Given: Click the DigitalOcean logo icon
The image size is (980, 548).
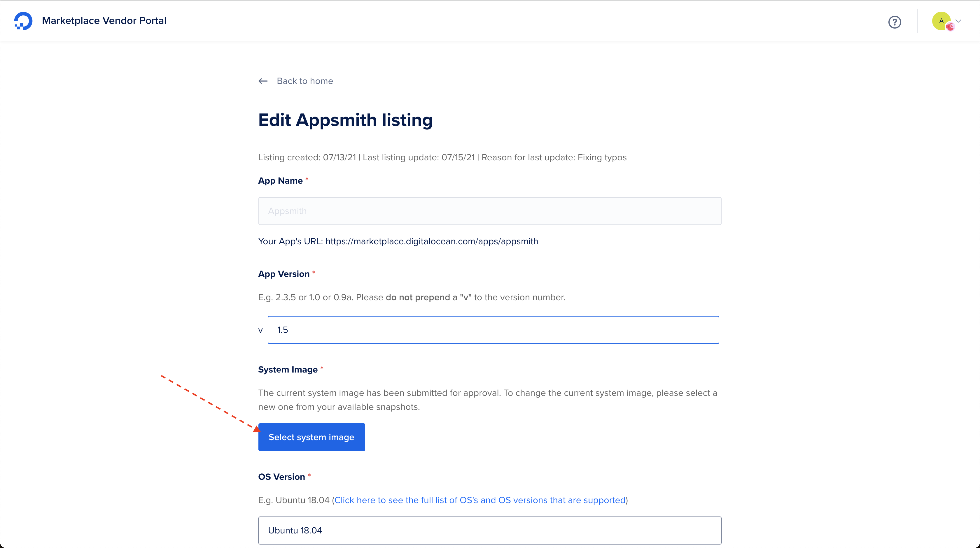Looking at the screenshot, I should (x=23, y=21).
